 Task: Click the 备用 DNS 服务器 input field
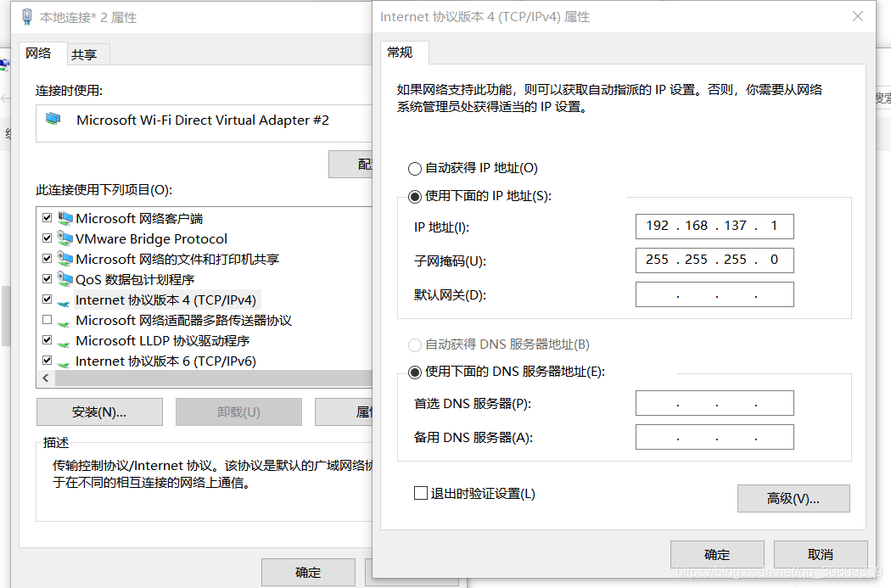coord(714,438)
